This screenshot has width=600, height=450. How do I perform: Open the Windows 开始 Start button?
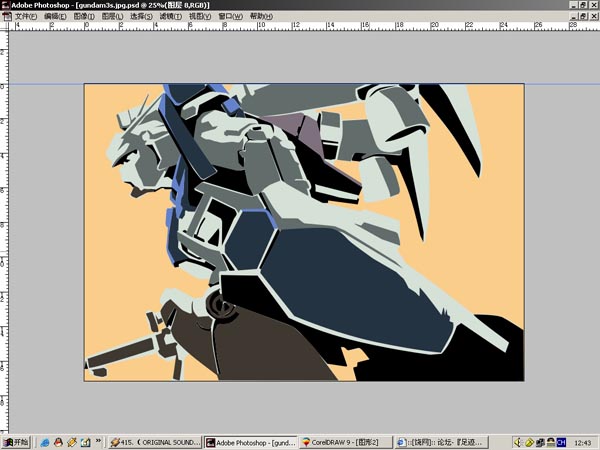point(16,442)
